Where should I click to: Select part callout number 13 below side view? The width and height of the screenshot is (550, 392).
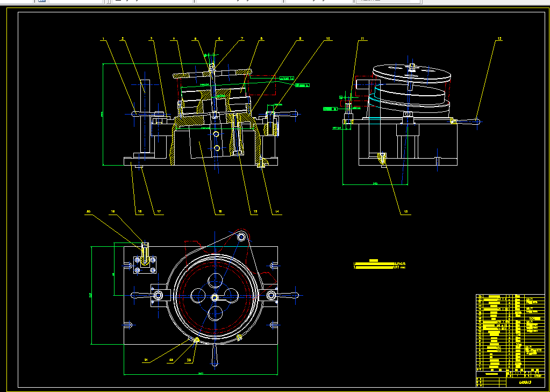[x=406, y=212]
